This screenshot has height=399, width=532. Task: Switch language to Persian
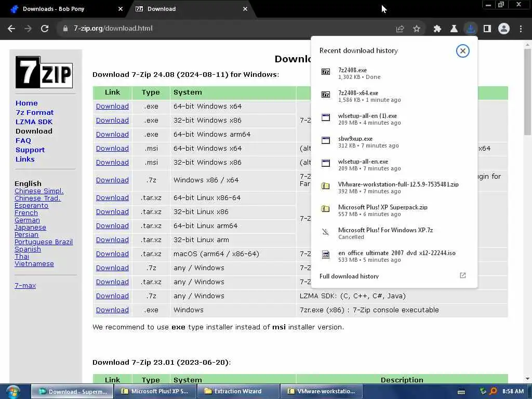click(x=26, y=234)
